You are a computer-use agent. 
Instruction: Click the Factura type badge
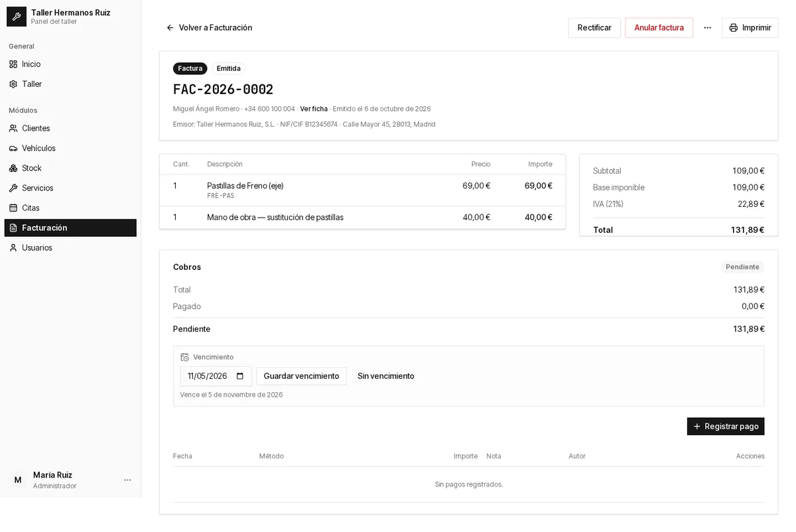[190, 68]
